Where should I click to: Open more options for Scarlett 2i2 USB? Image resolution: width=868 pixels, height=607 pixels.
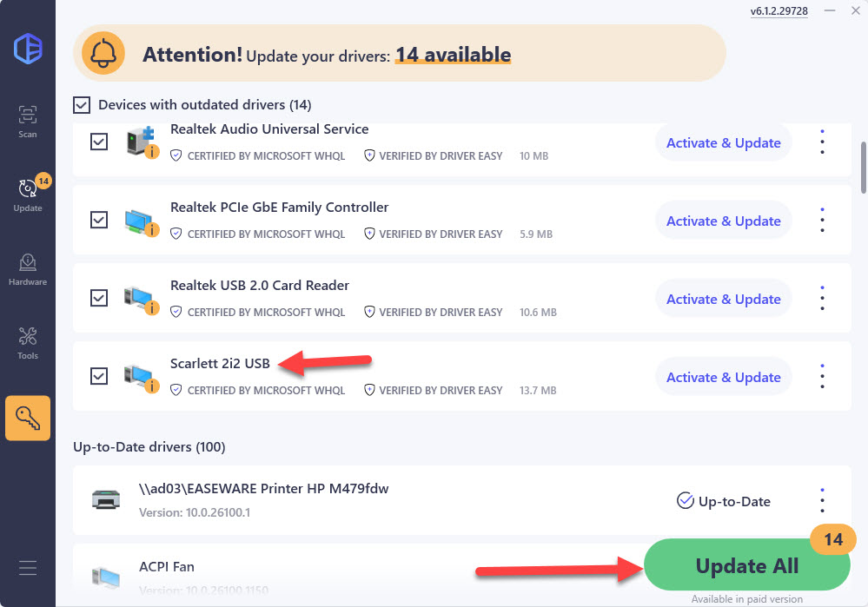point(822,377)
